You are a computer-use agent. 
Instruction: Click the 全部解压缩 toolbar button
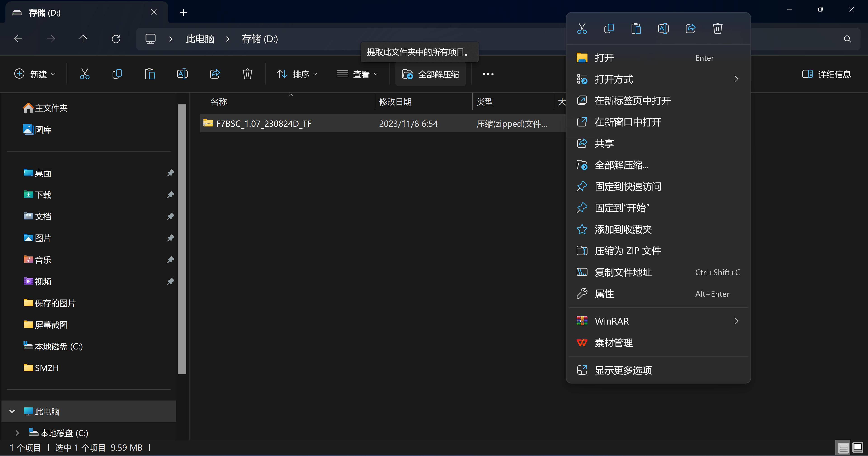431,74
